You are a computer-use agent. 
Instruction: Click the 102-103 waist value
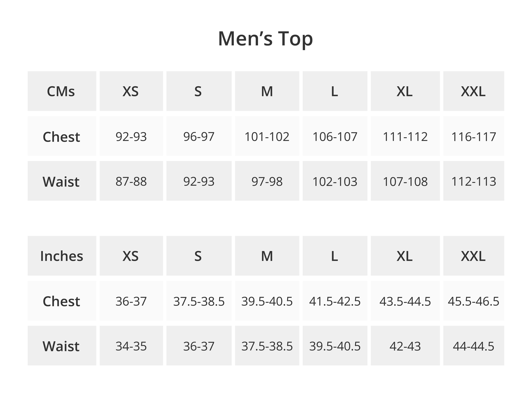click(335, 181)
